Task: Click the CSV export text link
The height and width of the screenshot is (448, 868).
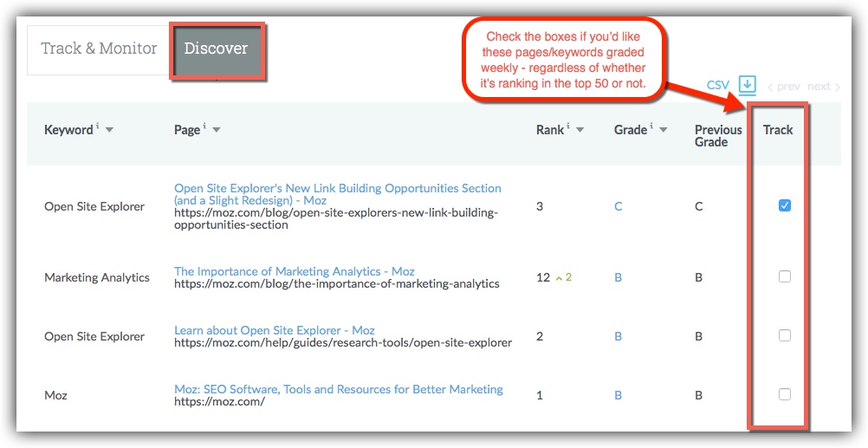Action: (718, 86)
